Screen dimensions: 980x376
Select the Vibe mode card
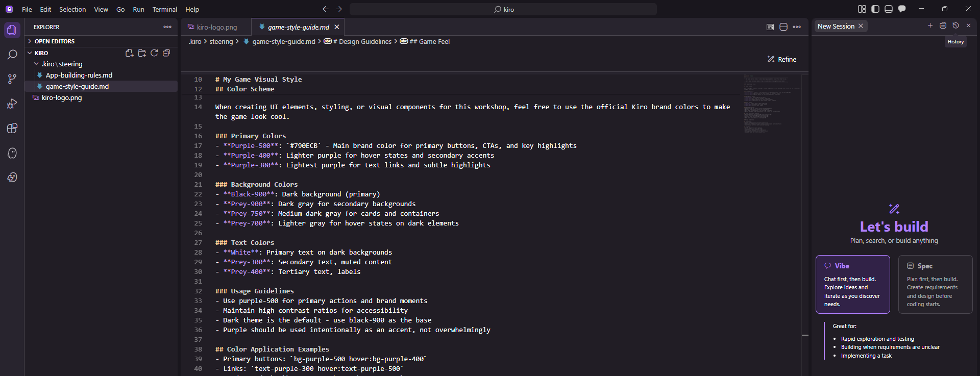click(852, 284)
